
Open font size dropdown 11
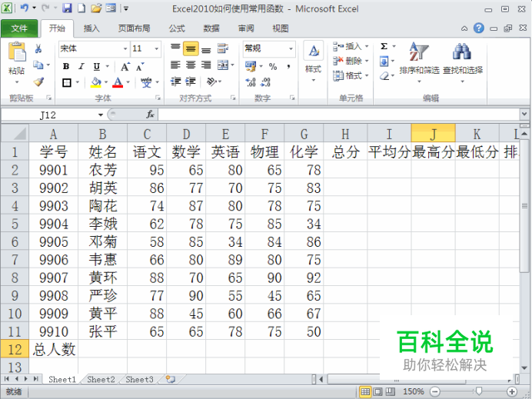[x=156, y=49]
